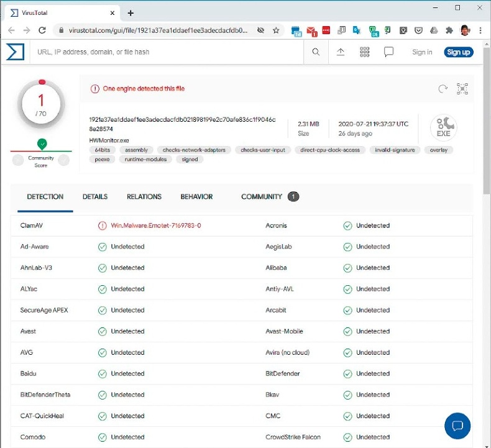The height and width of the screenshot is (448, 491).
Task: Click the Sign up button
Action: [459, 52]
